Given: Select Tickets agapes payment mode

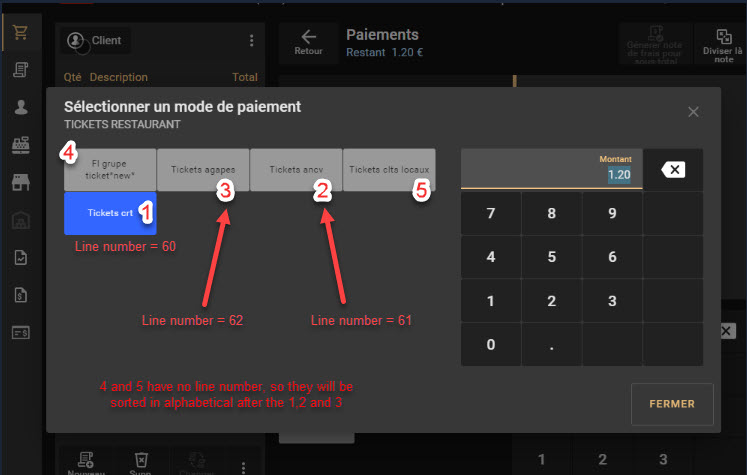Looking at the screenshot, I should [203, 170].
